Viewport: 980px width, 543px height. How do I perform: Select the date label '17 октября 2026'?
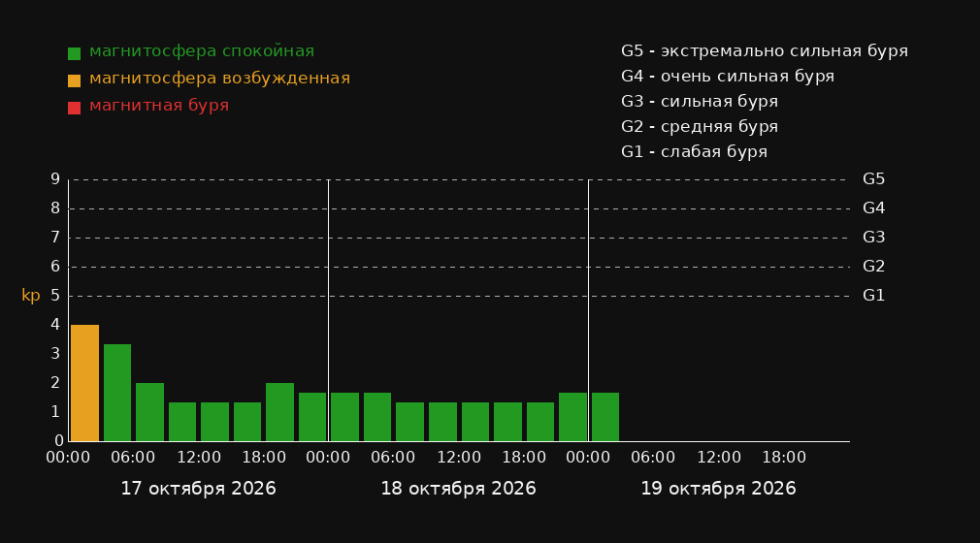(198, 489)
